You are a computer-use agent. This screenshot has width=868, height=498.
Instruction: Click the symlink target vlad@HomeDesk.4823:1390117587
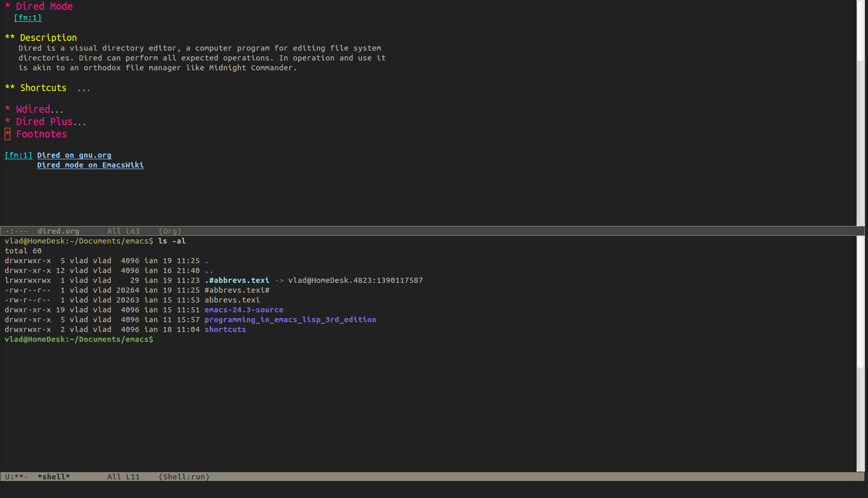pyautogui.click(x=355, y=280)
